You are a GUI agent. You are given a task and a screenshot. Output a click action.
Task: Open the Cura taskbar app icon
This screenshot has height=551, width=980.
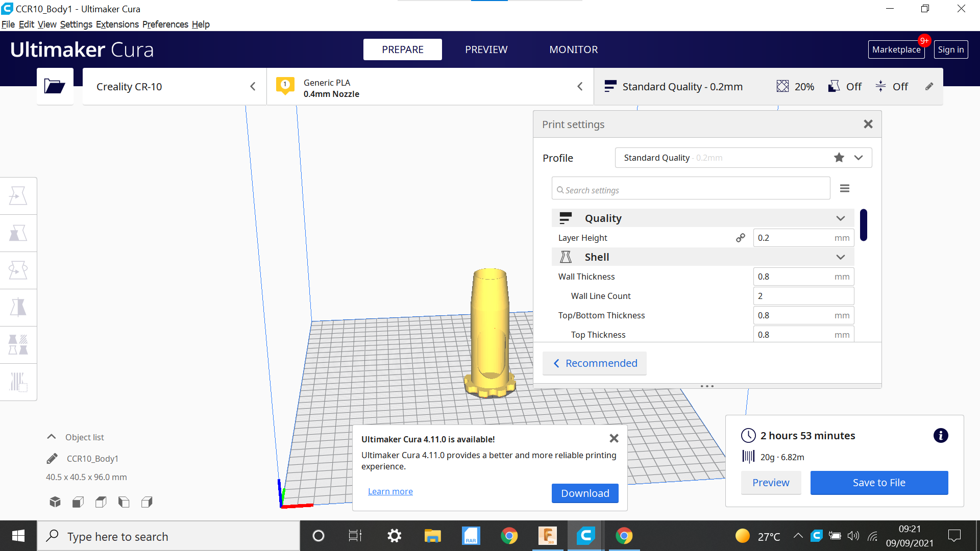click(585, 536)
